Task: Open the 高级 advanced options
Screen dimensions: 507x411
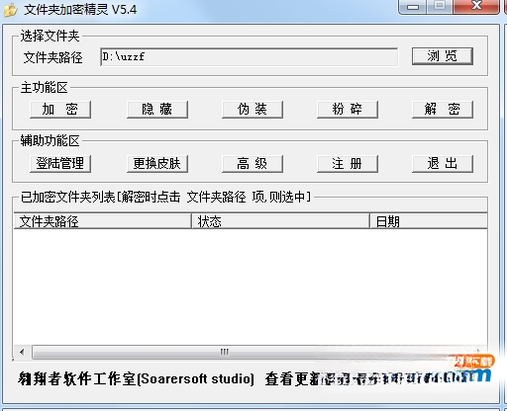Action: [x=252, y=164]
